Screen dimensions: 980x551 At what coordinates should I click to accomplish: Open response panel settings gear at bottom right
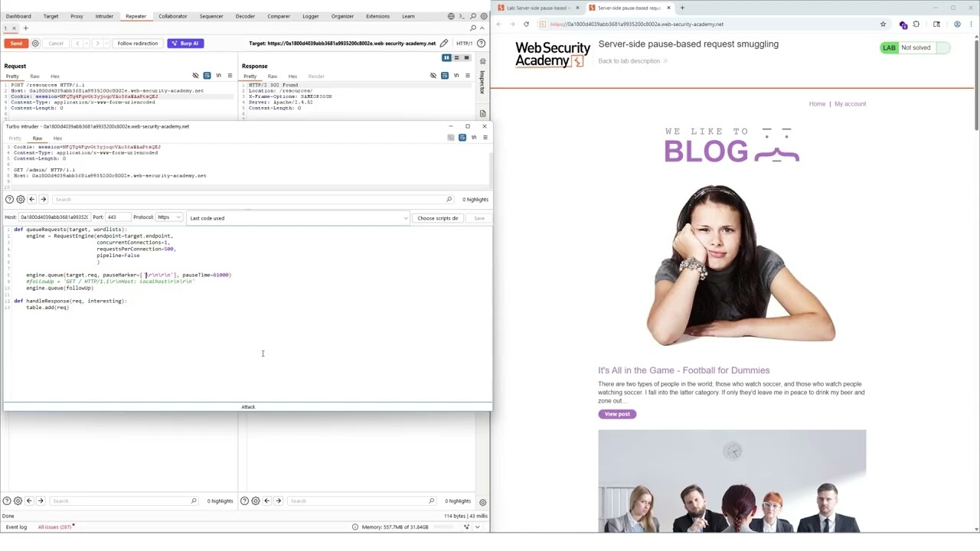[x=482, y=502]
